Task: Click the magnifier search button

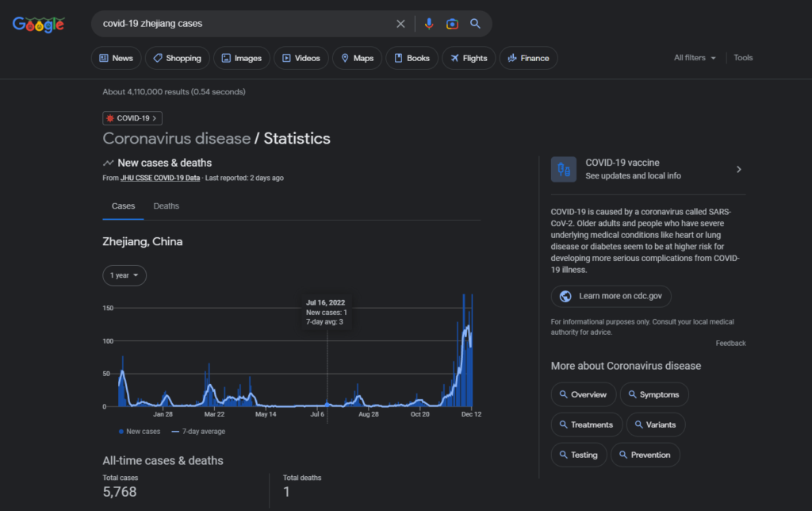Action: 475,24
